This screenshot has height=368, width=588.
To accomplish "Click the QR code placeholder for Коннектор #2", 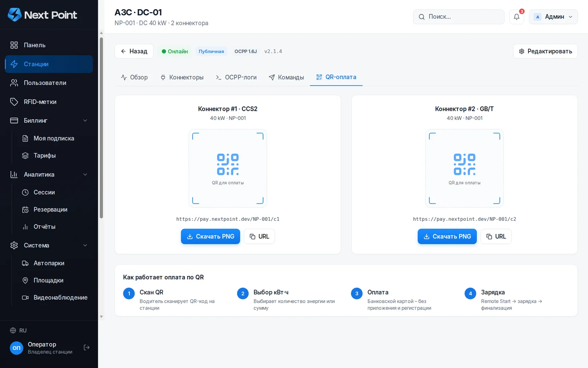I will click(465, 168).
